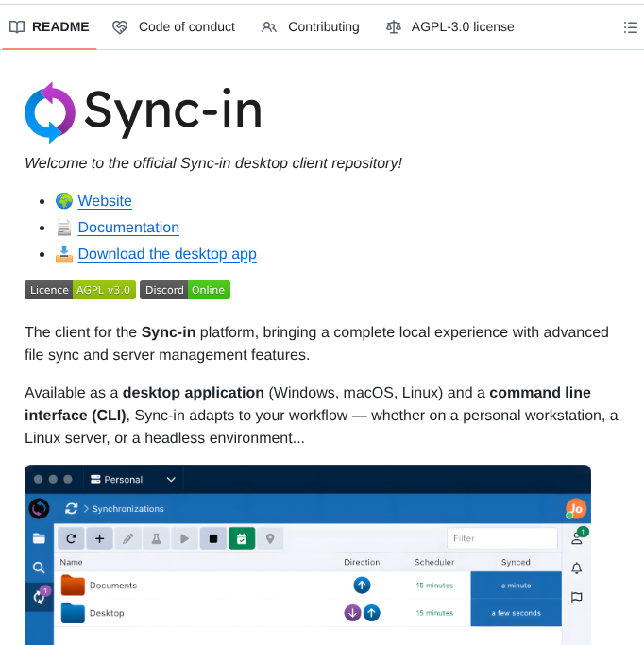Click the Sync-in app logo in sidebar
The width and height of the screenshot is (644, 645).
point(39,509)
